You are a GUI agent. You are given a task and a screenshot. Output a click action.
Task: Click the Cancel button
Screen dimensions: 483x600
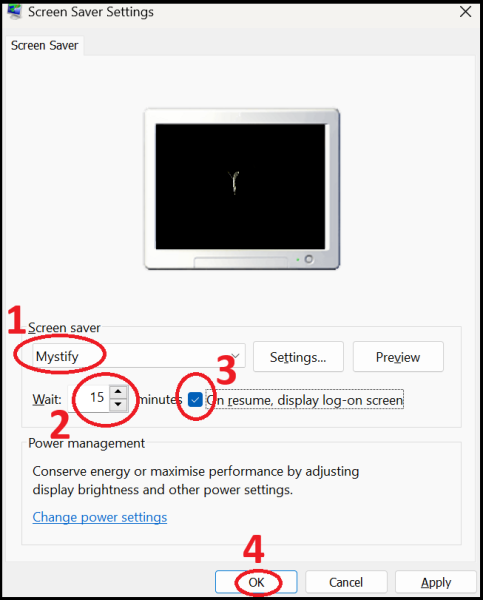tap(346, 582)
